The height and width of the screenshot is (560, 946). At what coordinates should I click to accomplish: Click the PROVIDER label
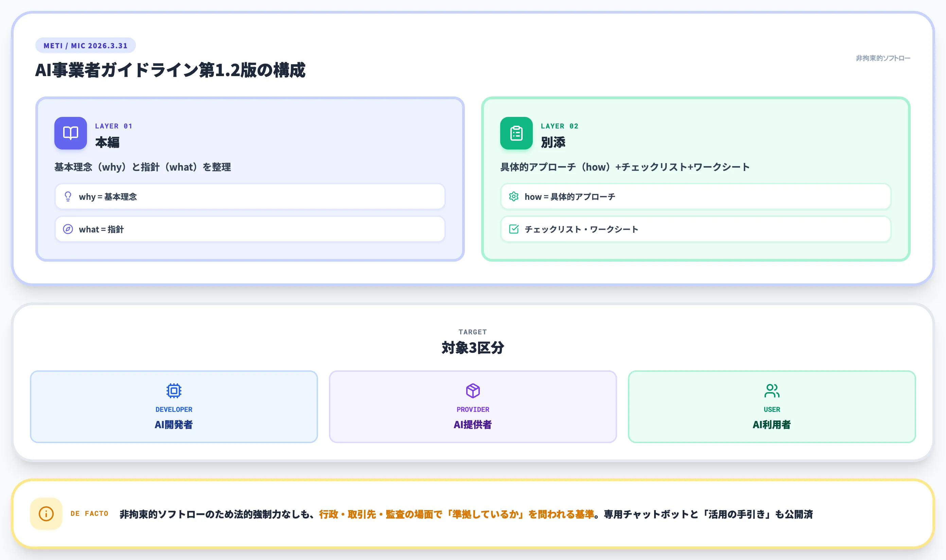click(472, 409)
